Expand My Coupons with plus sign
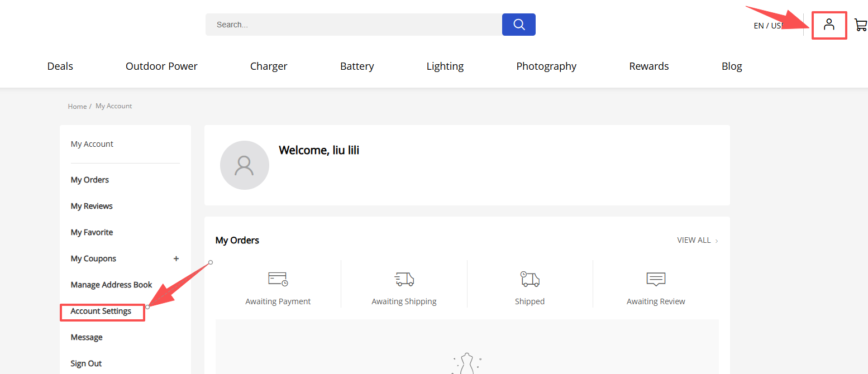Viewport: 868px width, 374px height. [176, 258]
